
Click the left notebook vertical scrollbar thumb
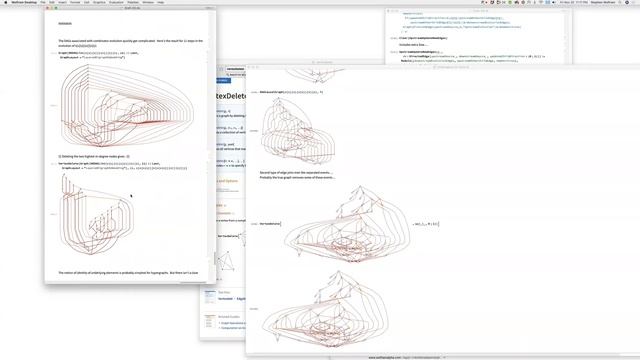pos(215,258)
